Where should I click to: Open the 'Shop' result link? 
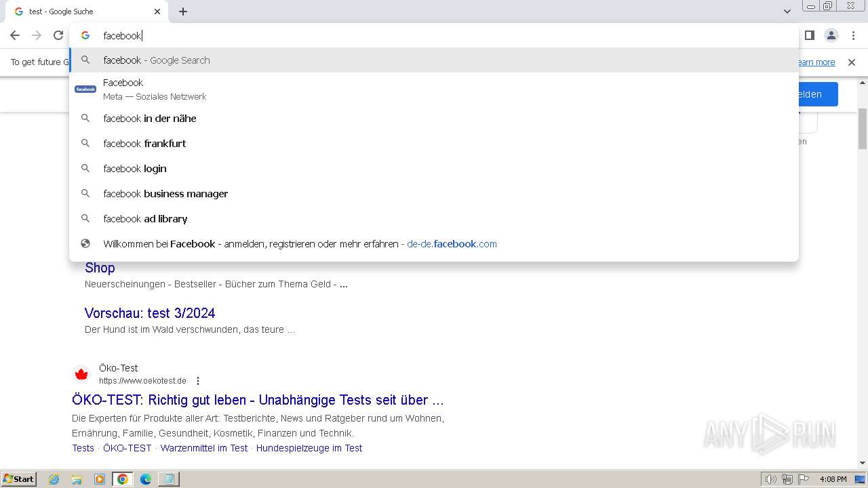click(100, 268)
